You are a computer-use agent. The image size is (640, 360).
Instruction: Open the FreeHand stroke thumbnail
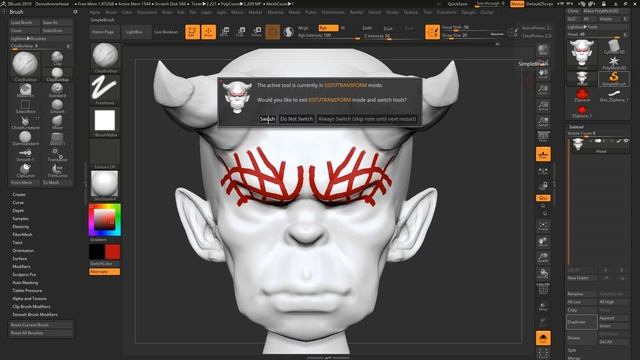click(x=104, y=90)
